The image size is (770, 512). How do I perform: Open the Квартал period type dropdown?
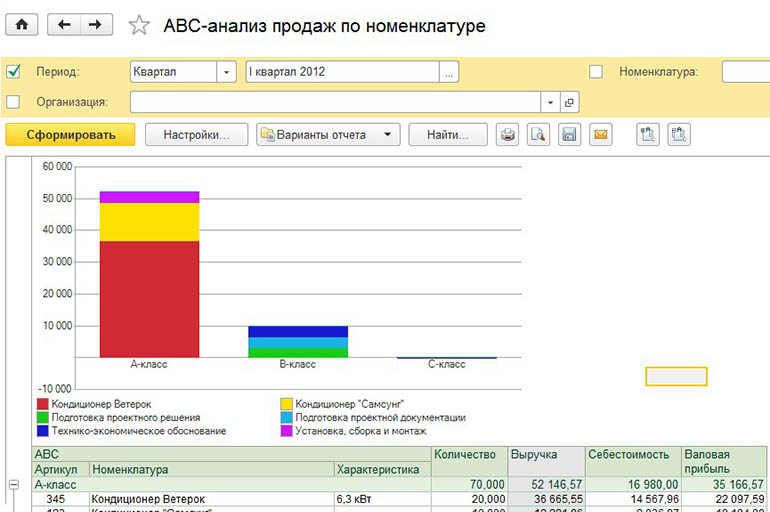pos(227,72)
